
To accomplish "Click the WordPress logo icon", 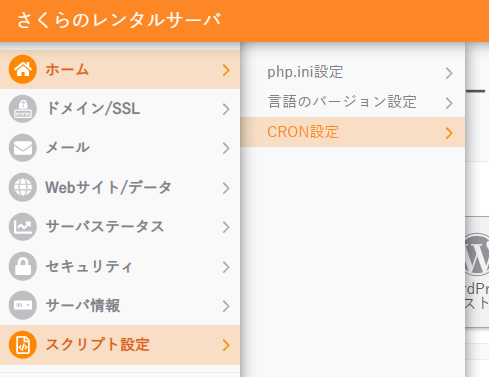I will (477, 254).
